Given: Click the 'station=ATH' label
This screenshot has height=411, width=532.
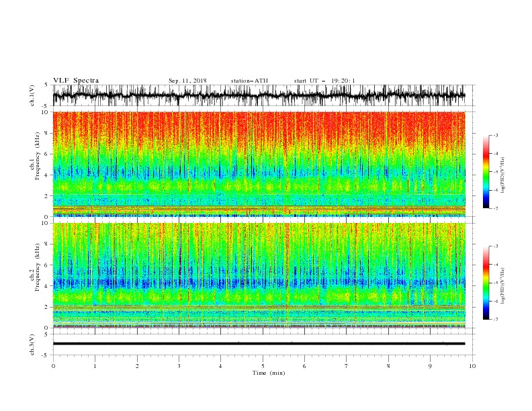Looking at the screenshot, I should pyautogui.click(x=249, y=81).
